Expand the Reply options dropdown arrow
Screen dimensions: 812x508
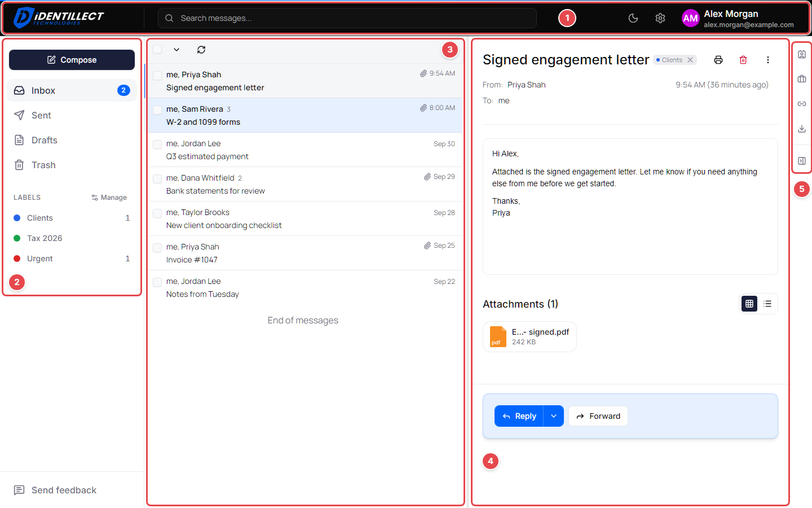(554, 416)
